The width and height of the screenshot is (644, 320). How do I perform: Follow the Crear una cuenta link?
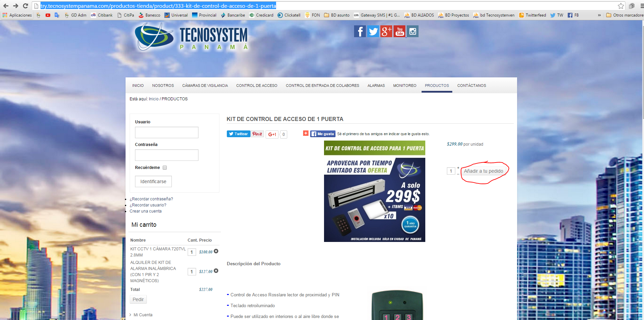145,211
